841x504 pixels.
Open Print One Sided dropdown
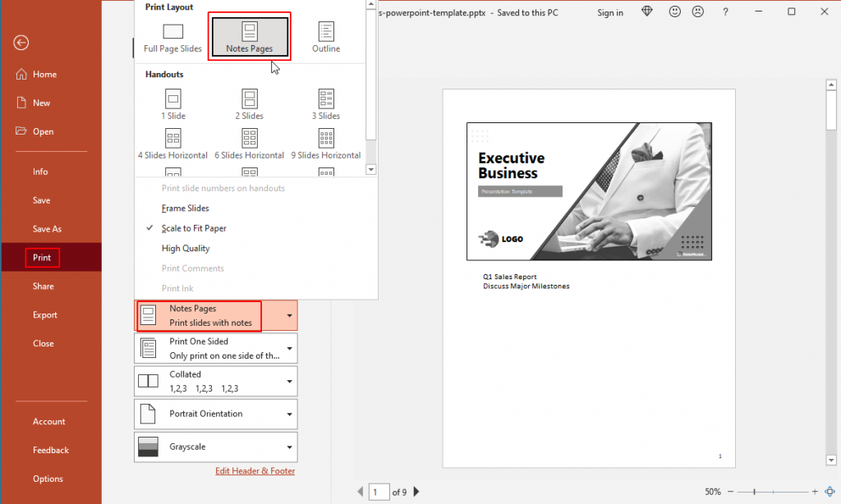coord(216,349)
